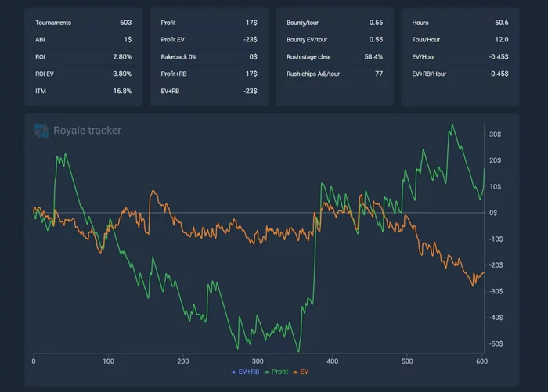Select the Hours stat row

point(460,23)
